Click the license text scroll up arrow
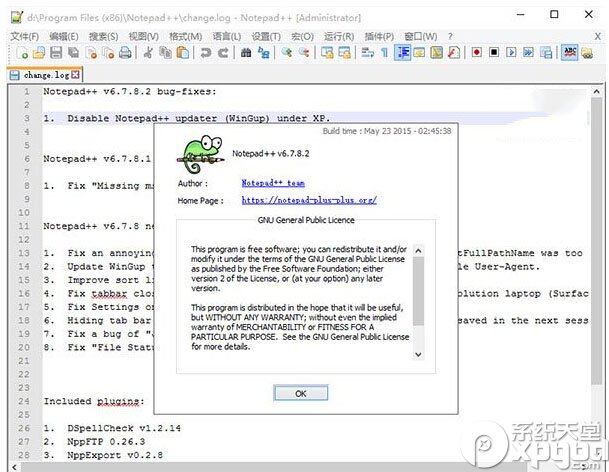Viewport: 609px width, 472px height. coord(418,251)
